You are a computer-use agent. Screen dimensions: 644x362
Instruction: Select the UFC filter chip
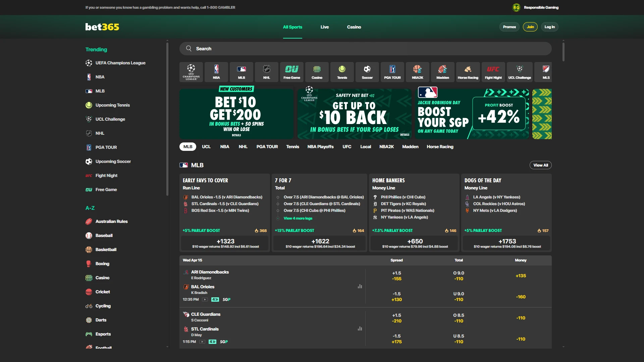tap(347, 146)
